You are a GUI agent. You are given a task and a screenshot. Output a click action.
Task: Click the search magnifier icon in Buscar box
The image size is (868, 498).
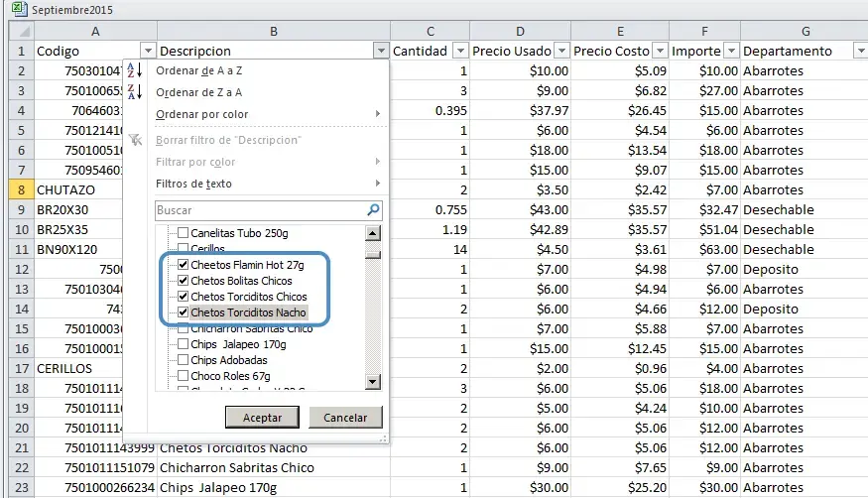[373, 210]
